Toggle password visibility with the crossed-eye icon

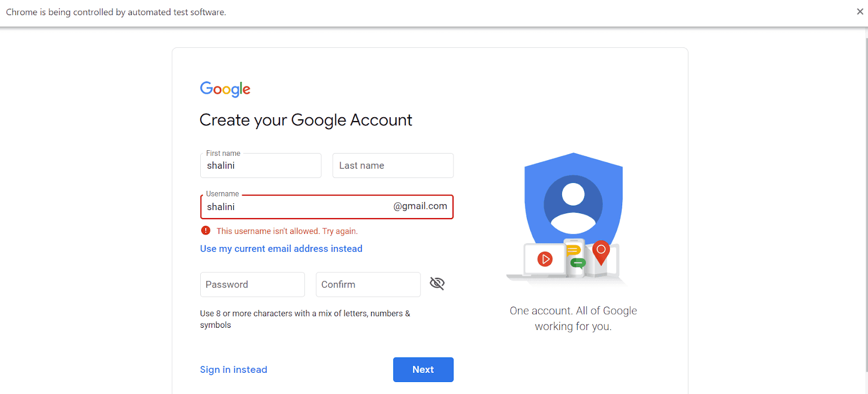coord(437,283)
